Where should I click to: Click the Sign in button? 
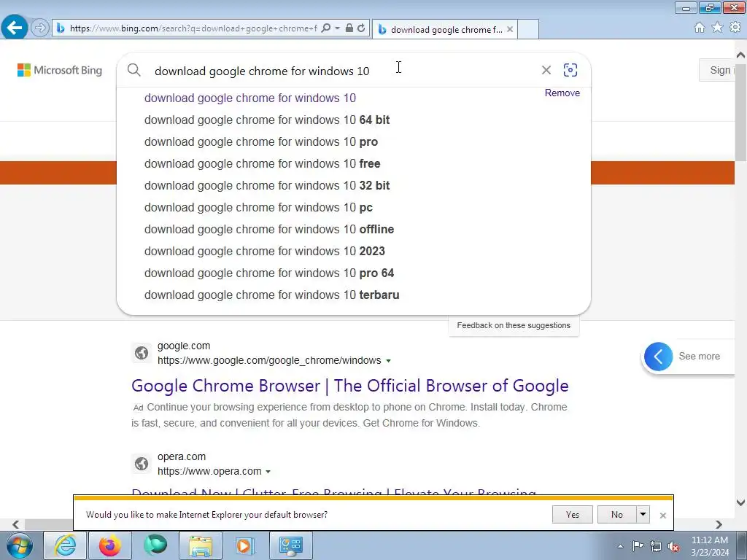click(718, 70)
